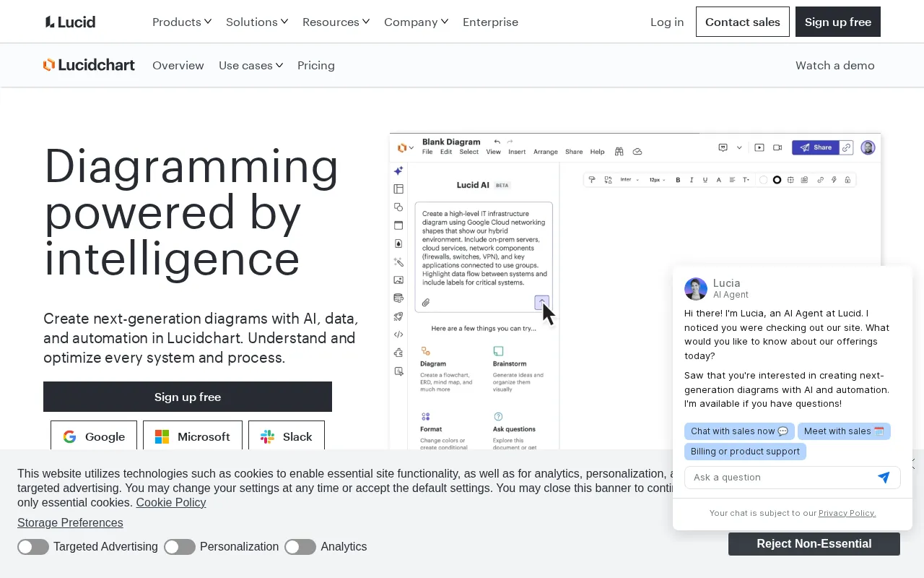Expand the Solutions dropdown menu

[x=257, y=22]
